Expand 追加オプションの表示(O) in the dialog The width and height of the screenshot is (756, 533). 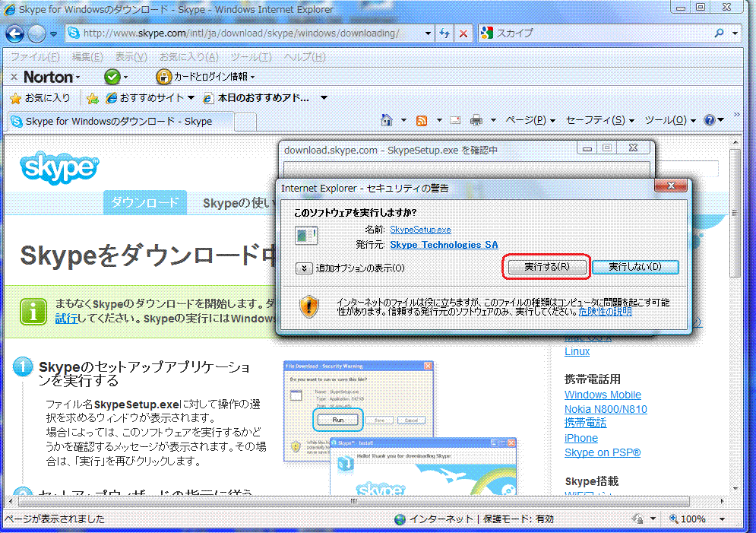pos(350,268)
